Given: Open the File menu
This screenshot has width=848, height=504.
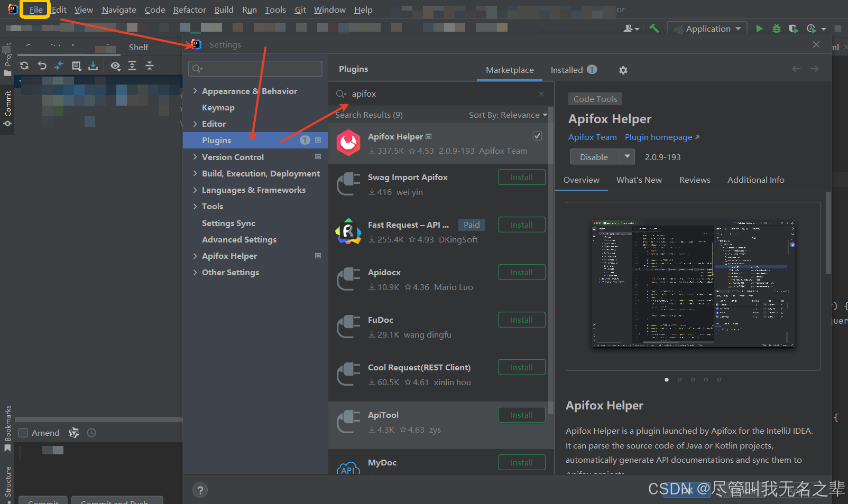Looking at the screenshot, I should click(x=36, y=10).
